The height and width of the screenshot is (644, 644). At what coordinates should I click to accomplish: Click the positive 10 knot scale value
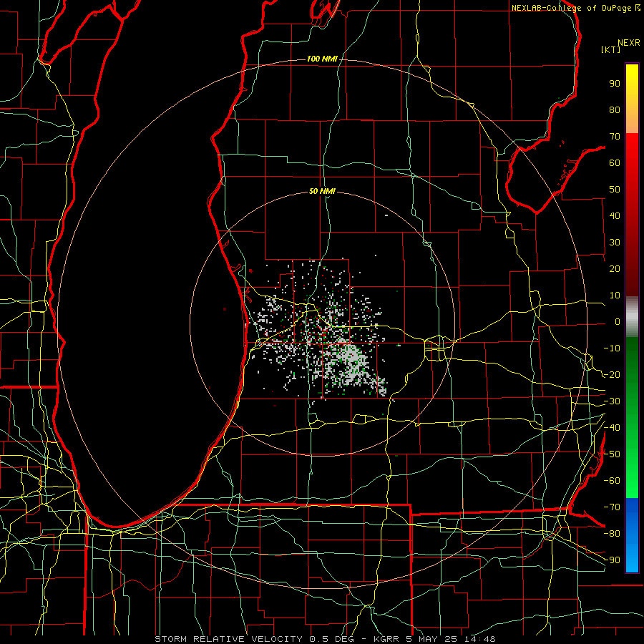615,296
